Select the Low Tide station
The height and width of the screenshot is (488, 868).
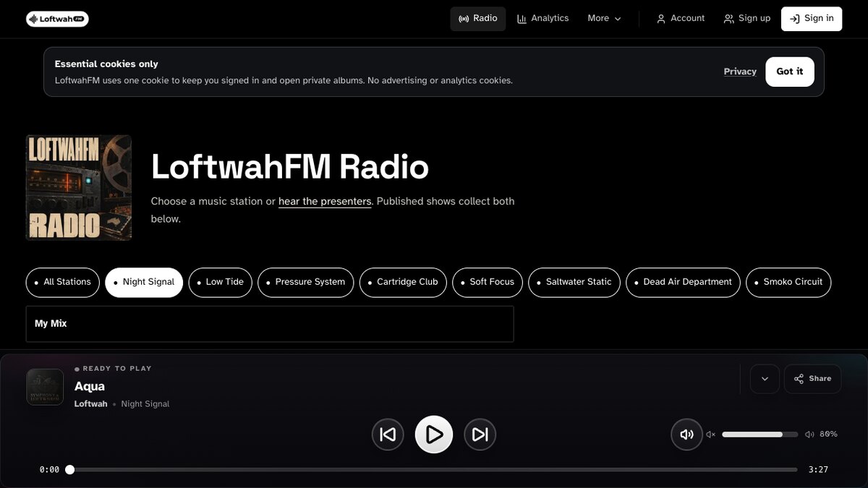coord(221,282)
